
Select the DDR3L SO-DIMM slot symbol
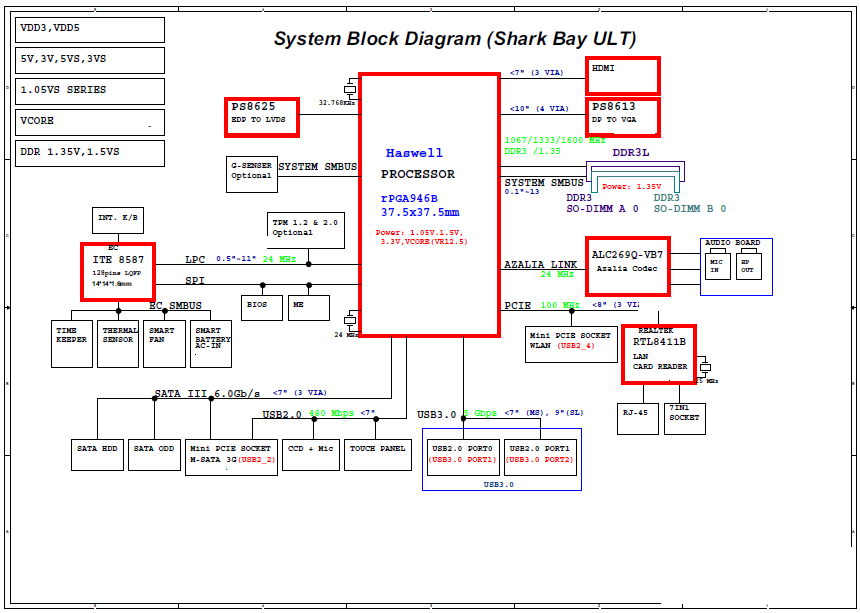click(x=635, y=177)
